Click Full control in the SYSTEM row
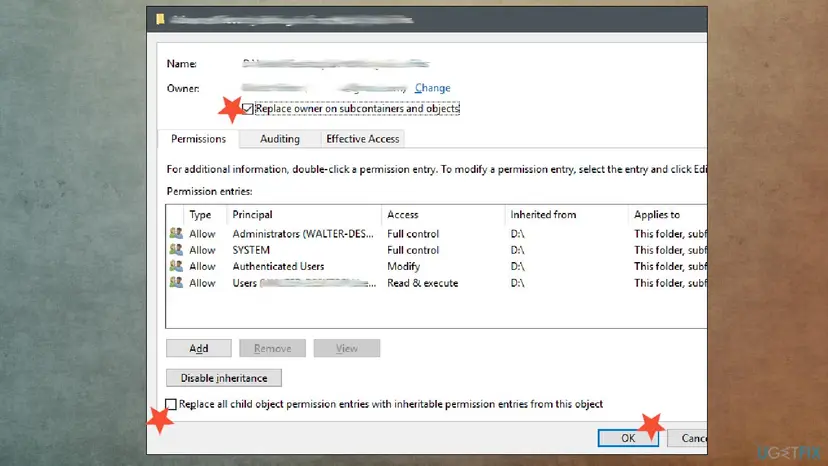 413,250
